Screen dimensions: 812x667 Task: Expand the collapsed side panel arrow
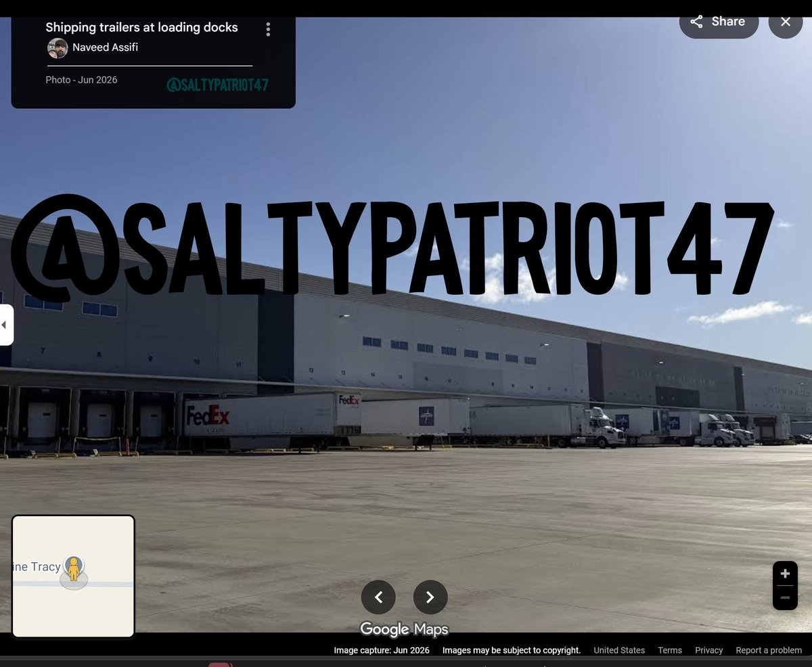6,325
